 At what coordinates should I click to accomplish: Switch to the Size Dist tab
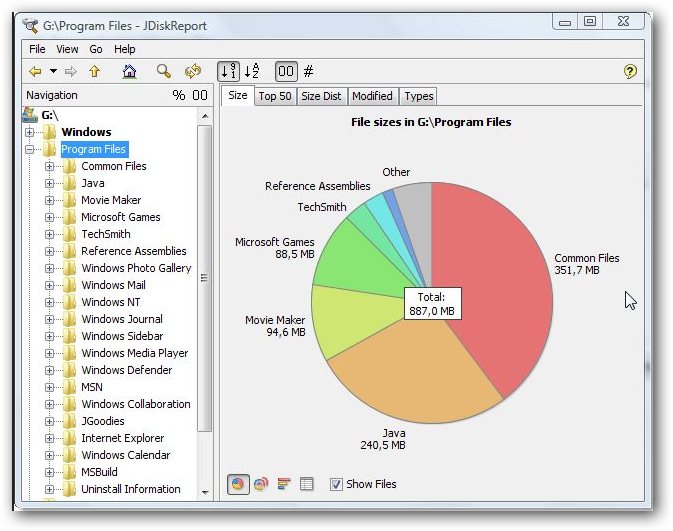[x=321, y=96]
